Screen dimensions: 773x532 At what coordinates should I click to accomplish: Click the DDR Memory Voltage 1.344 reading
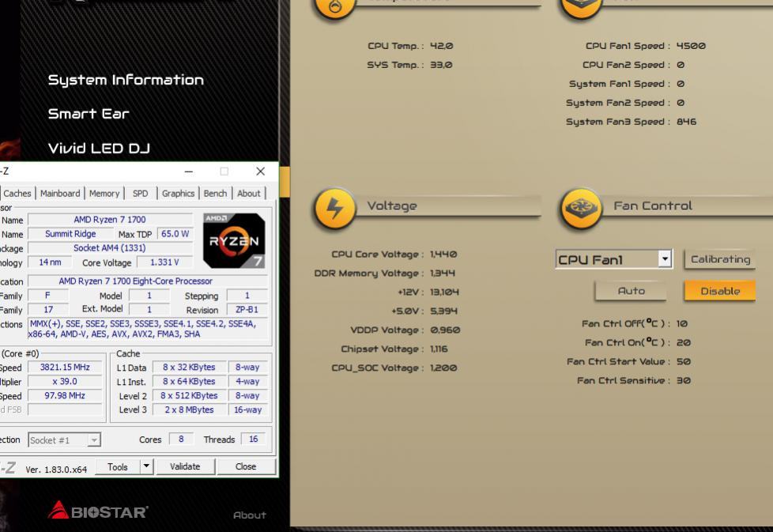click(x=442, y=274)
